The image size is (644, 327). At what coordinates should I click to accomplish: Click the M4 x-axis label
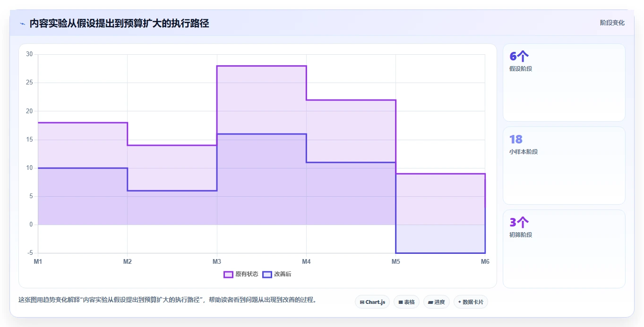(306, 261)
